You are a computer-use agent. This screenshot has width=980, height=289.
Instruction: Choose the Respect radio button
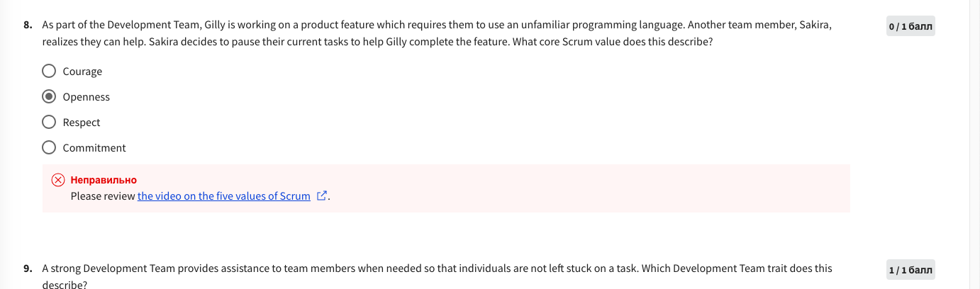click(49, 122)
